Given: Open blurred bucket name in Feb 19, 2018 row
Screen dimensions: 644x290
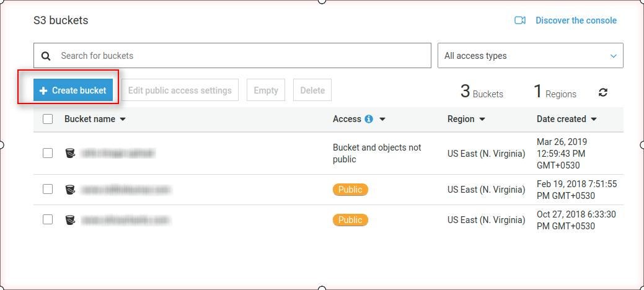Looking at the screenshot, I should click(x=126, y=190).
